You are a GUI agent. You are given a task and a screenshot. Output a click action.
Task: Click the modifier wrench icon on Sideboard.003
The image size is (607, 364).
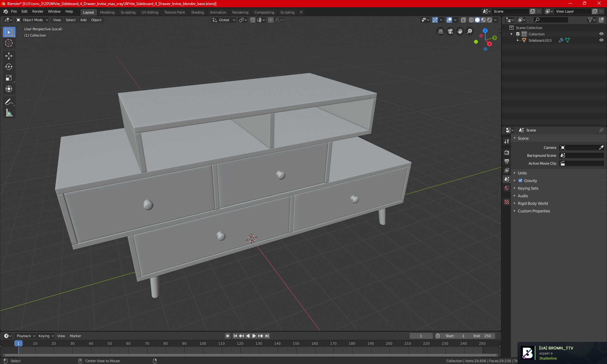pos(561,40)
